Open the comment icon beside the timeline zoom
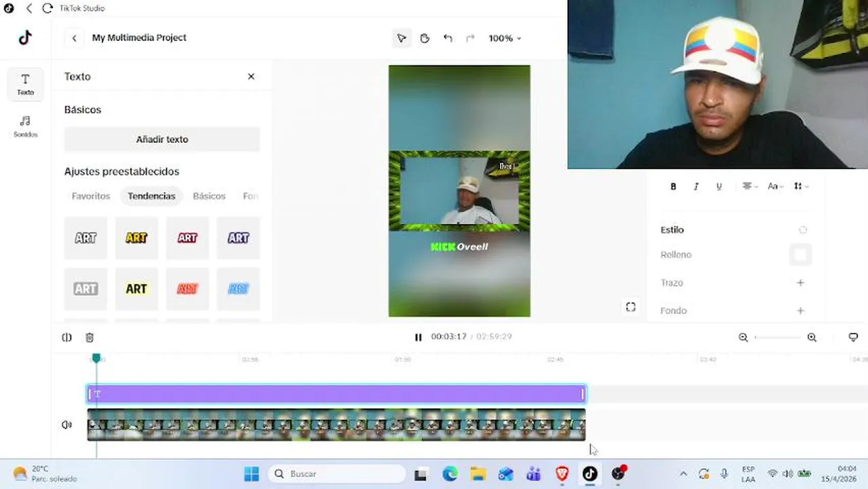 coord(853,338)
